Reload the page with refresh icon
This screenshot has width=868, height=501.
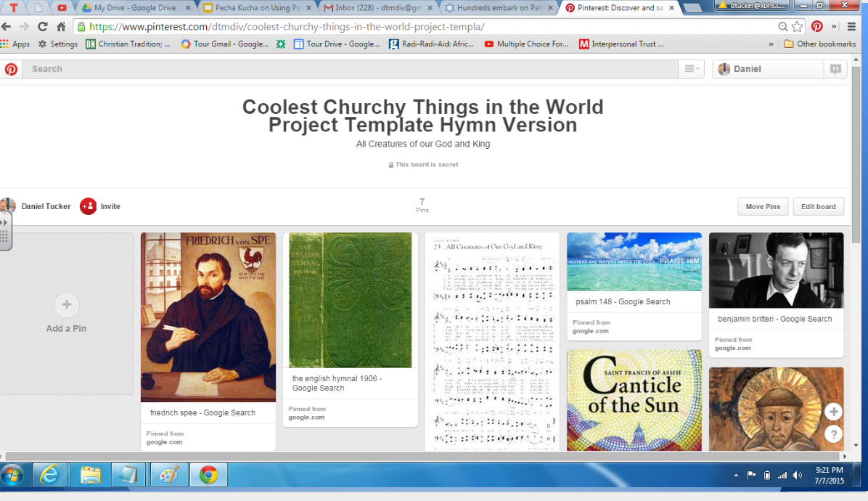(43, 27)
